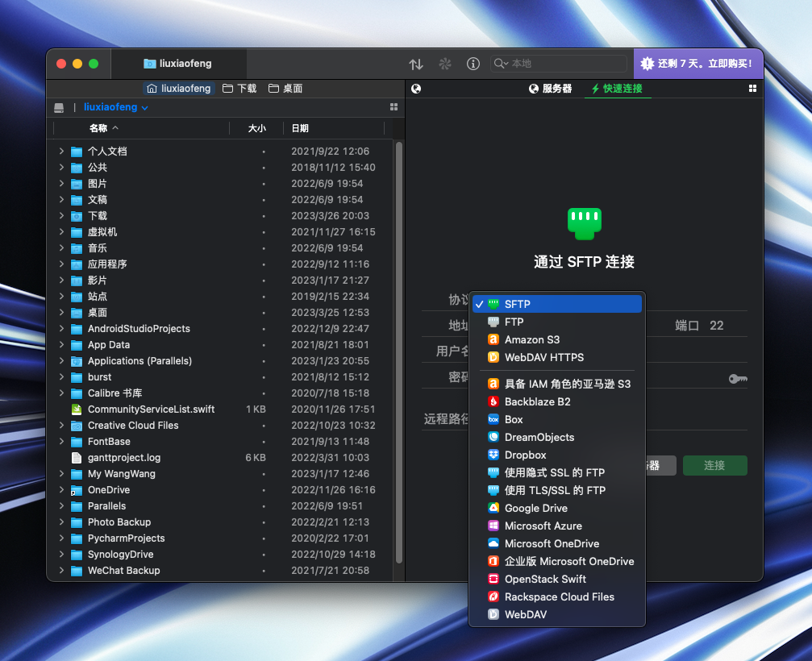The height and width of the screenshot is (661, 812).
Task: Expand the PycharmProjects folder
Action: [61, 538]
